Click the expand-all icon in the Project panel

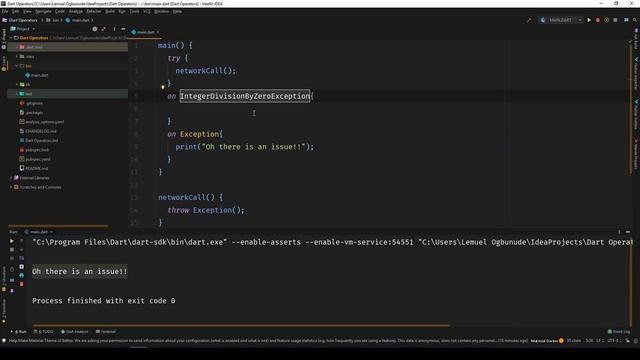pyautogui.click(x=104, y=29)
